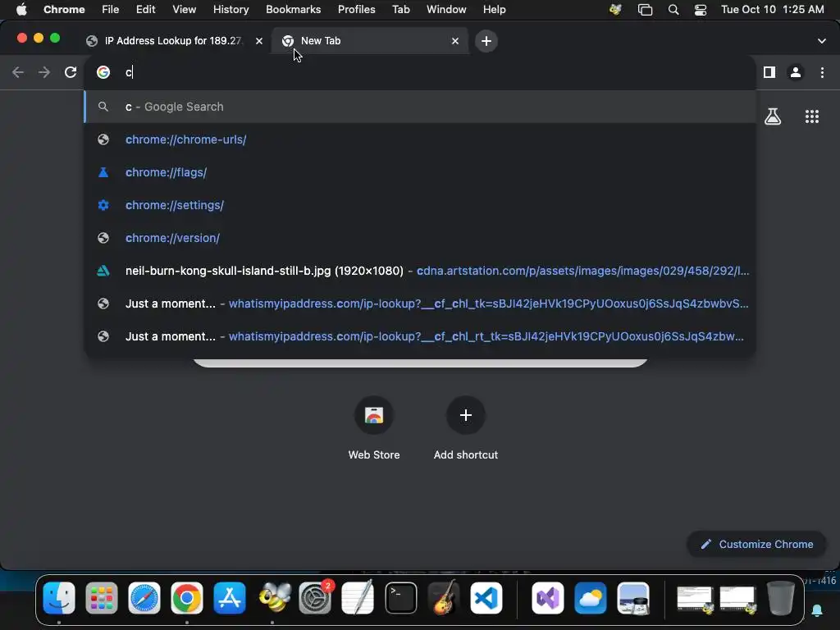Open the ip-lookup?__cf_chl_tk suggestion

click(x=420, y=304)
